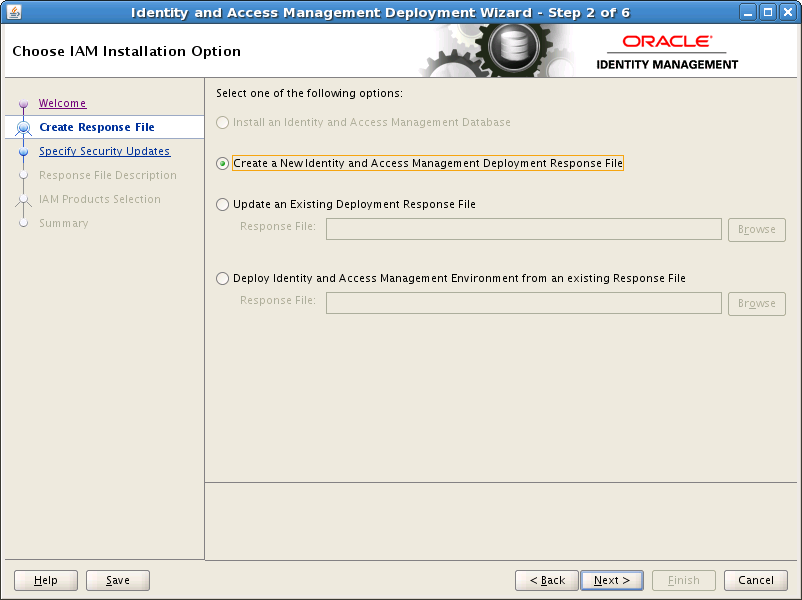Click Response File field under Update option
The height and width of the screenshot is (600, 802).
pos(524,229)
